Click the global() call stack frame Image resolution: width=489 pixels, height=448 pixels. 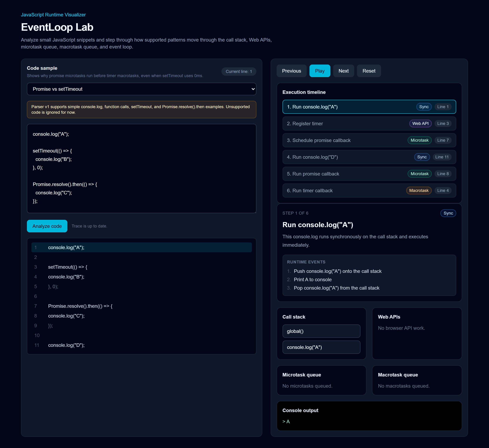point(321,331)
